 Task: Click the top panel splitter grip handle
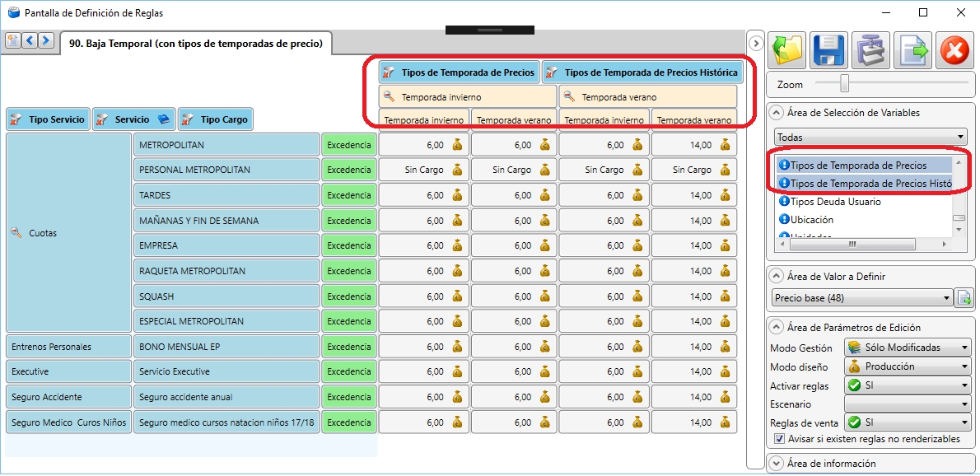click(490, 30)
